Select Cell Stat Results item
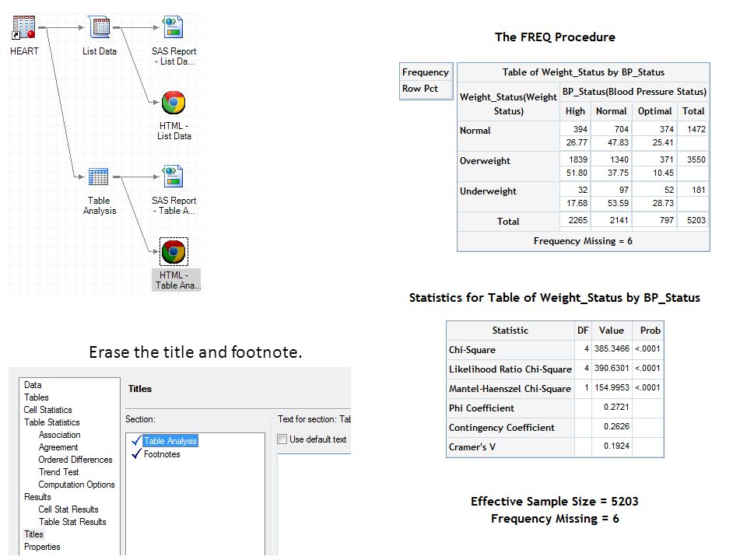747x560 pixels. pos(68,509)
